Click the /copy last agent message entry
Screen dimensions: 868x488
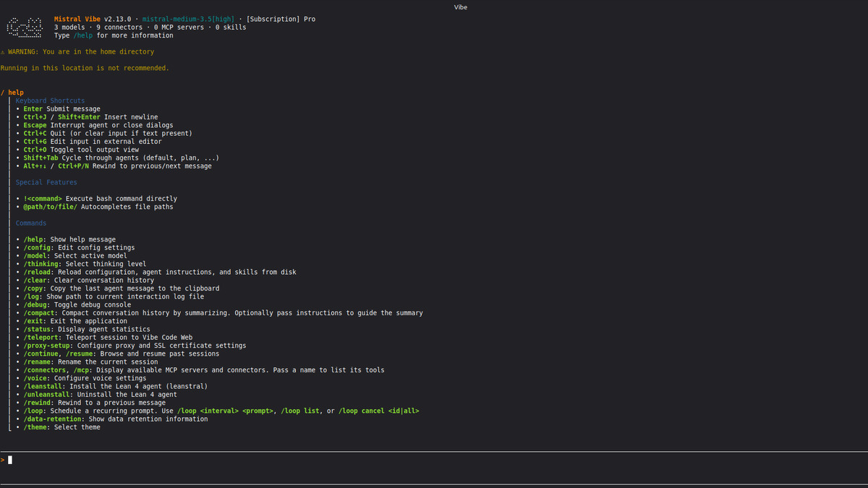(118, 288)
